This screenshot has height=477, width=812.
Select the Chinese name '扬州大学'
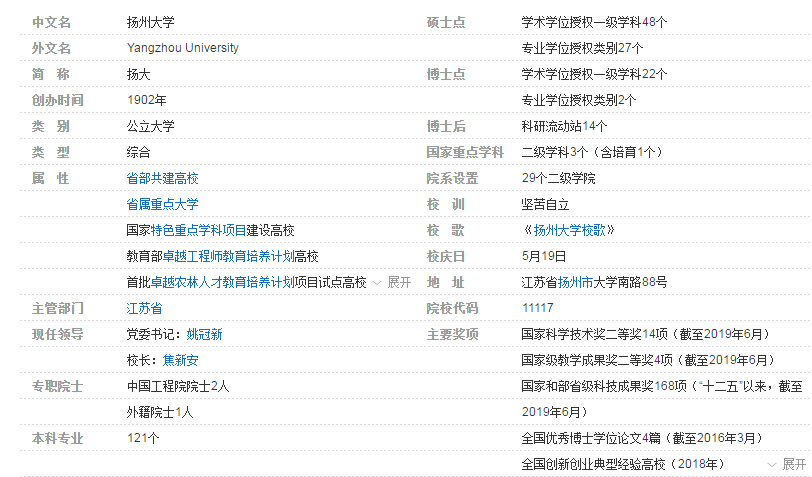pyautogui.click(x=150, y=22)
